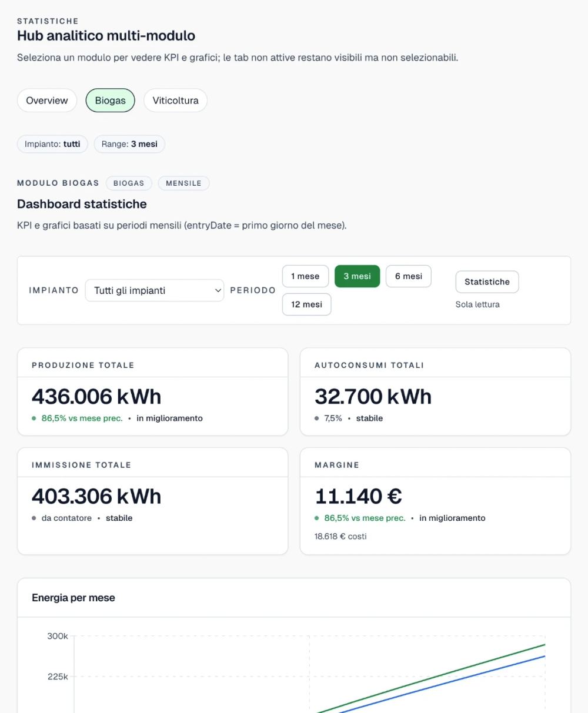588x713 pixels.
Task: Click the 'Impianto: tutti' filter chip
Action: (x=52, y=144)
